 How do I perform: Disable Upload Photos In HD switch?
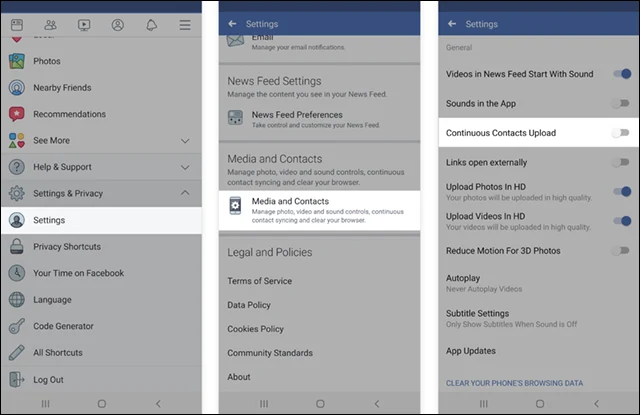(622, 191)
